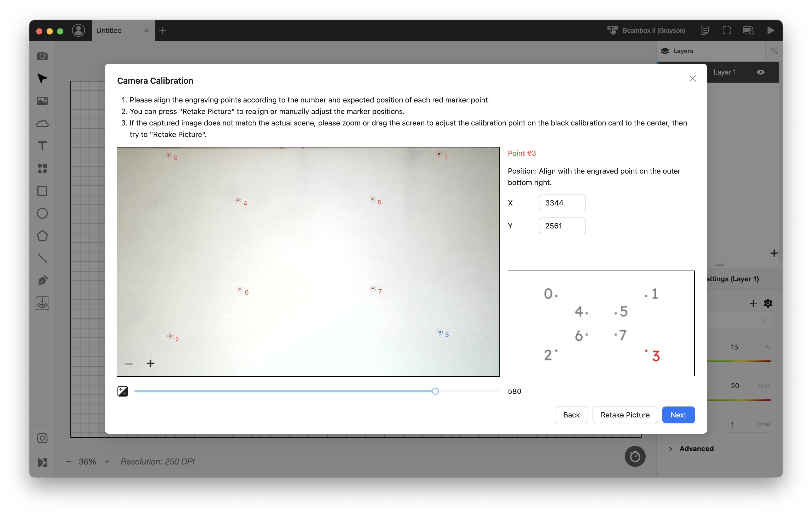812x516 pixels.
Task: Select Beambox II (Grayson) machine
Action: 646,30
